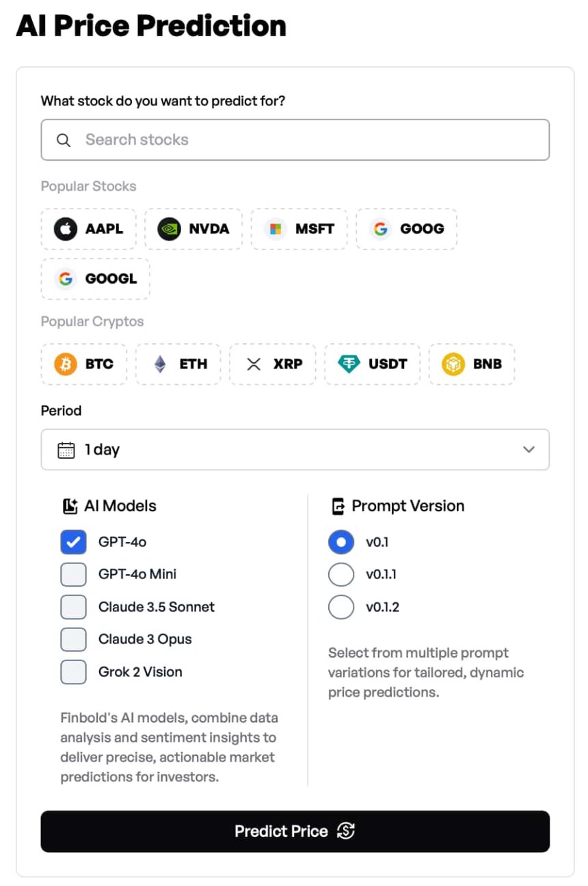Click the Predict Price button
This screenshot has height=886, width=588.
tap(295, 831)
